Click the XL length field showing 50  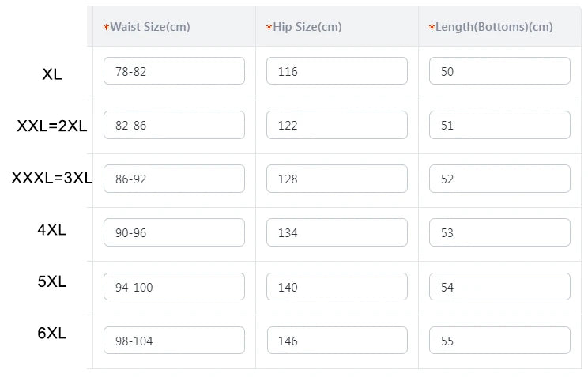coord(499,71)
